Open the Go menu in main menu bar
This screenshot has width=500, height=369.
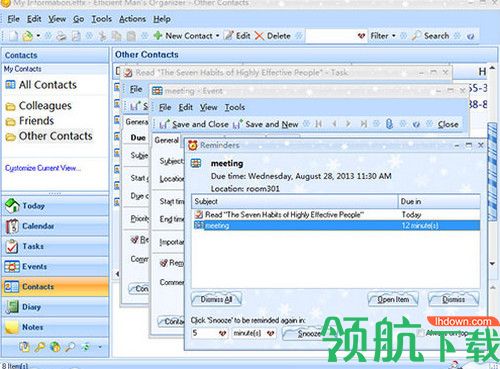click(78, 19)
